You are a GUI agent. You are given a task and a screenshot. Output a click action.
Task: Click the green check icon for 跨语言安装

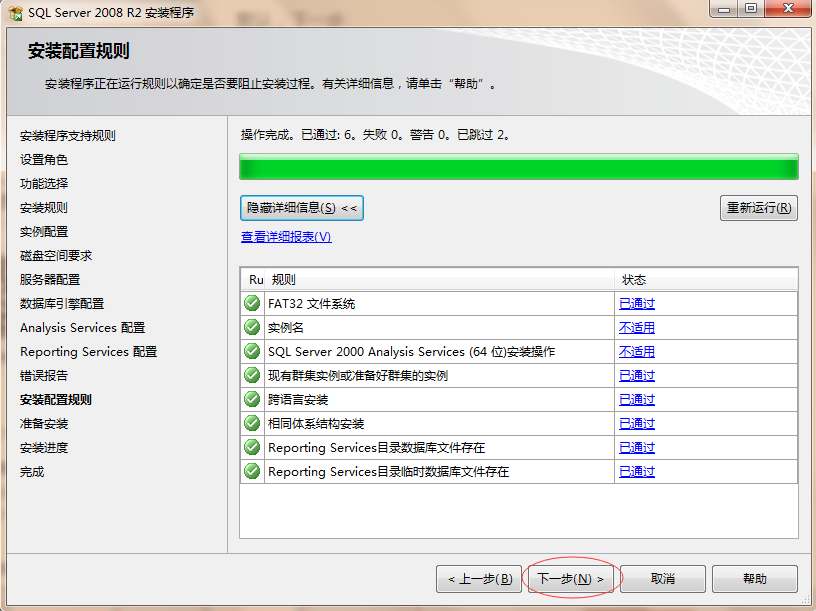[x=252, y=399]
